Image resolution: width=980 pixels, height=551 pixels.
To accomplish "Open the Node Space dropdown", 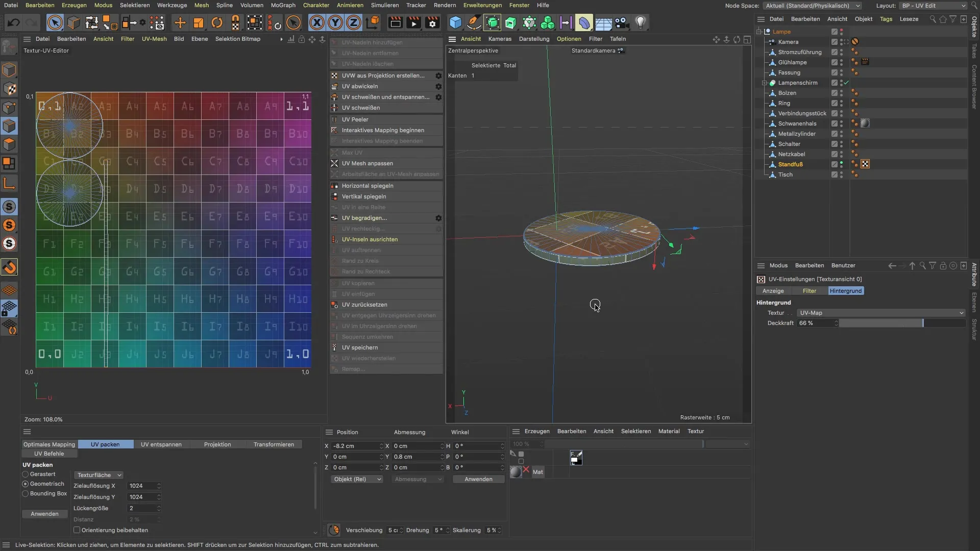I will point(813,6).
